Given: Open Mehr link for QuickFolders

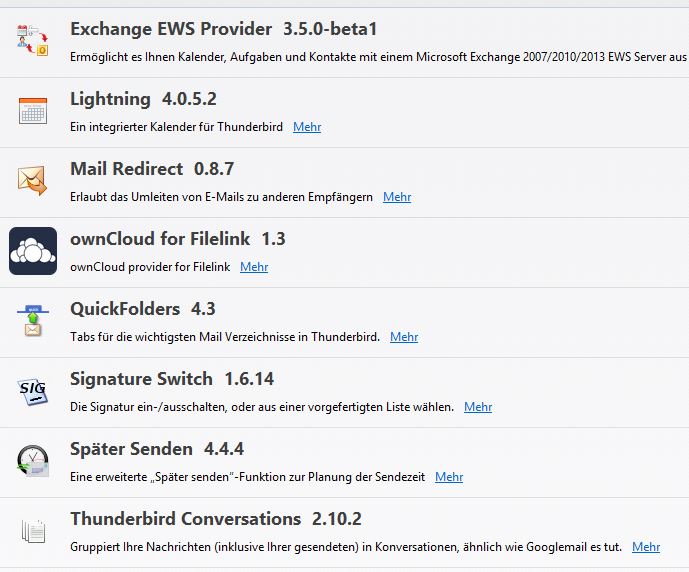Looking at the screenshot, I should pos(404,337).
